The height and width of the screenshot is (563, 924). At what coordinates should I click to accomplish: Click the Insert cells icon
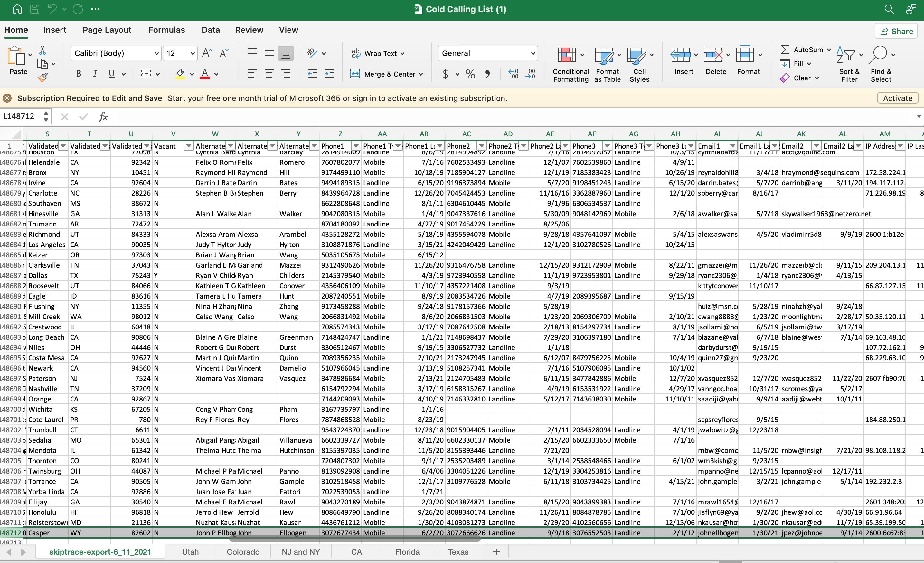point(681,55)
